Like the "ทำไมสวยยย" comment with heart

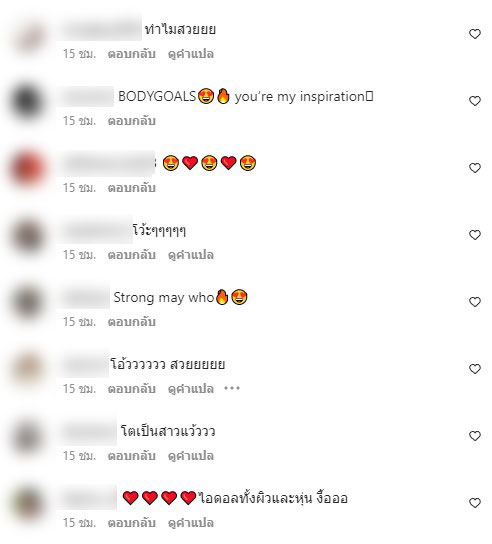(x=475, y=34)
